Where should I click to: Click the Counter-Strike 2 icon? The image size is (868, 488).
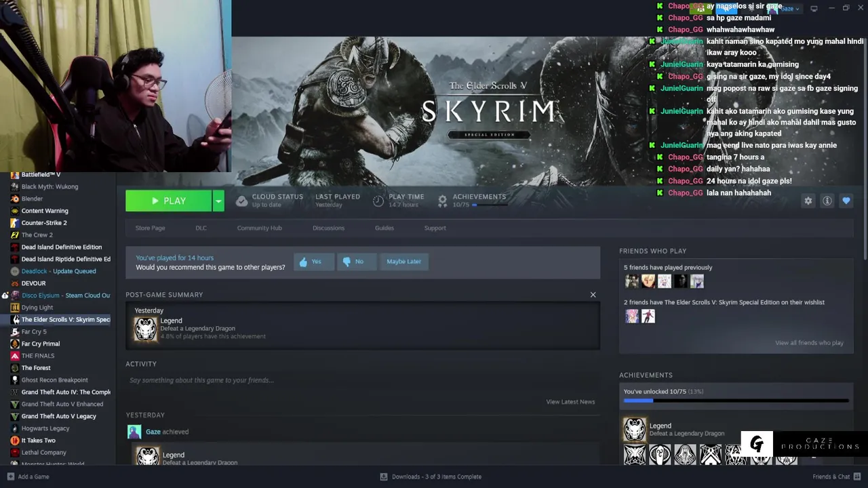tap(15, 223)
